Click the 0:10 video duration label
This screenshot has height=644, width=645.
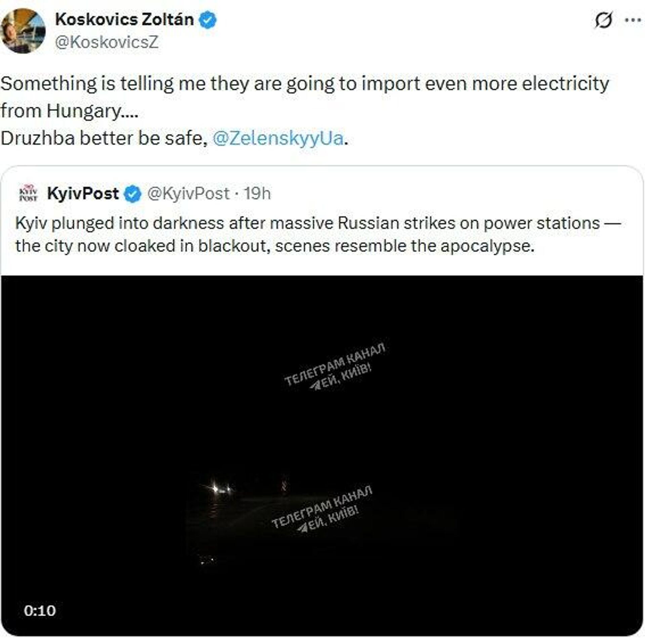tap(40, 611)
